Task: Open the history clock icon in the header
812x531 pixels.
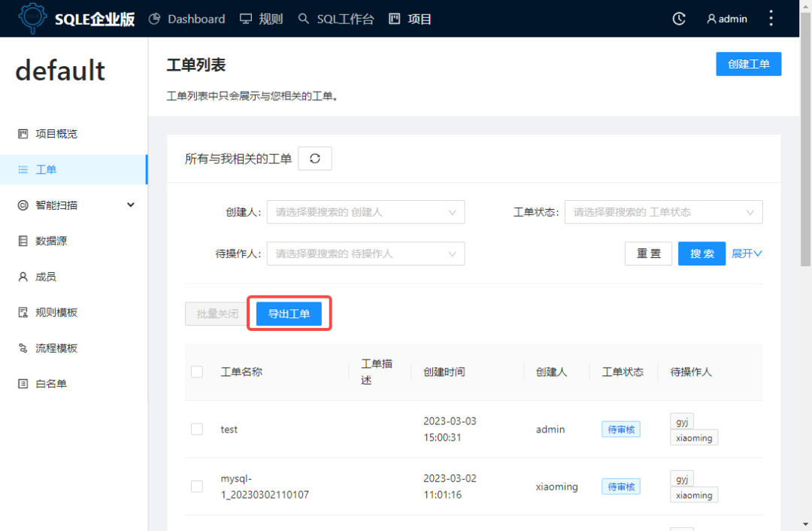Action: pos(679,19)
